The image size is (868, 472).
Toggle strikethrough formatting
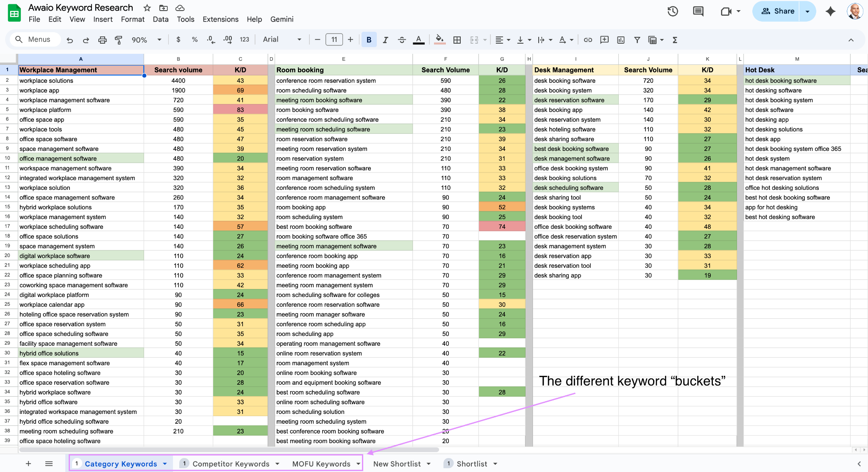tap(402, 40)
